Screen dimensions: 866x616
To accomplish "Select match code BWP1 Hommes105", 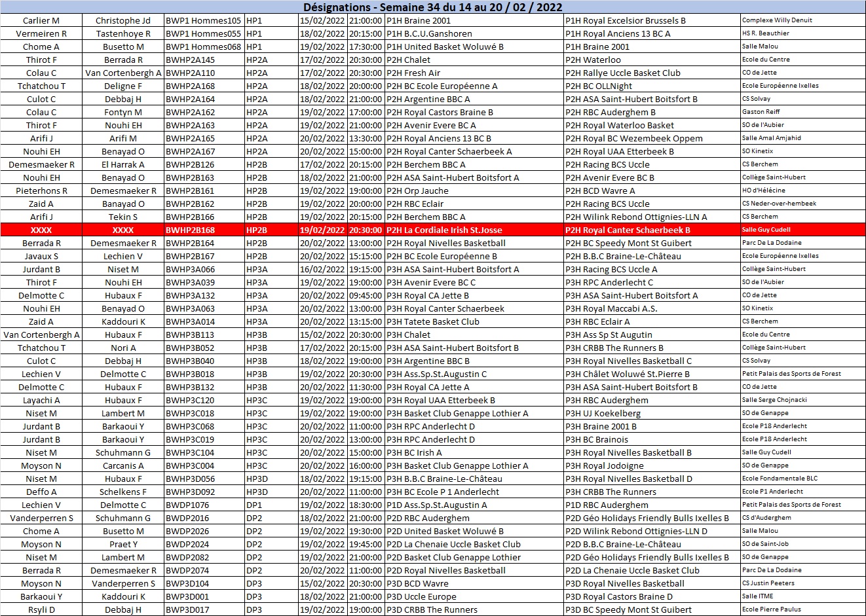I will (x=203, y=20).
